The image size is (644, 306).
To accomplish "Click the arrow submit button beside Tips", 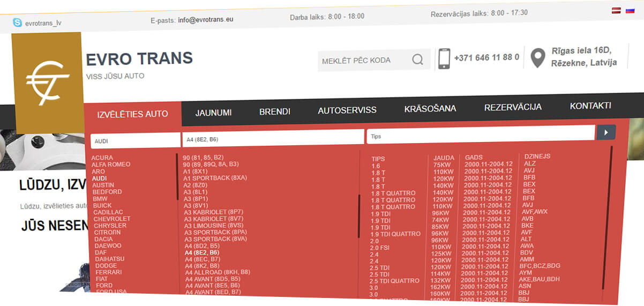I will click(x=606, y=132).
